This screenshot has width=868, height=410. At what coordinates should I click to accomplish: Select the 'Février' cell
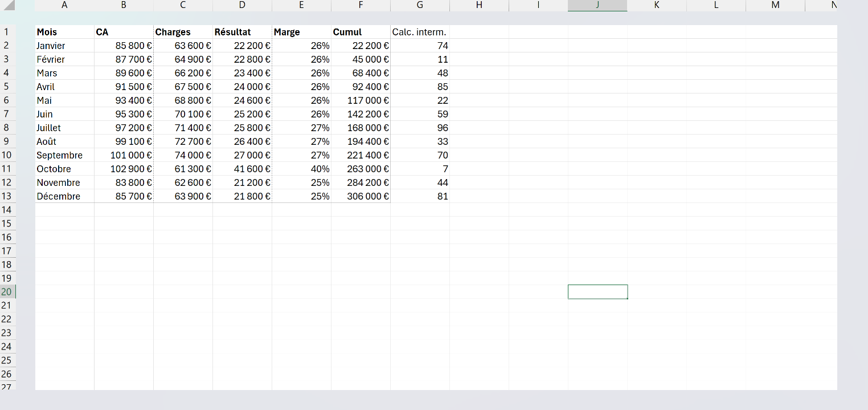pos(64,59)
